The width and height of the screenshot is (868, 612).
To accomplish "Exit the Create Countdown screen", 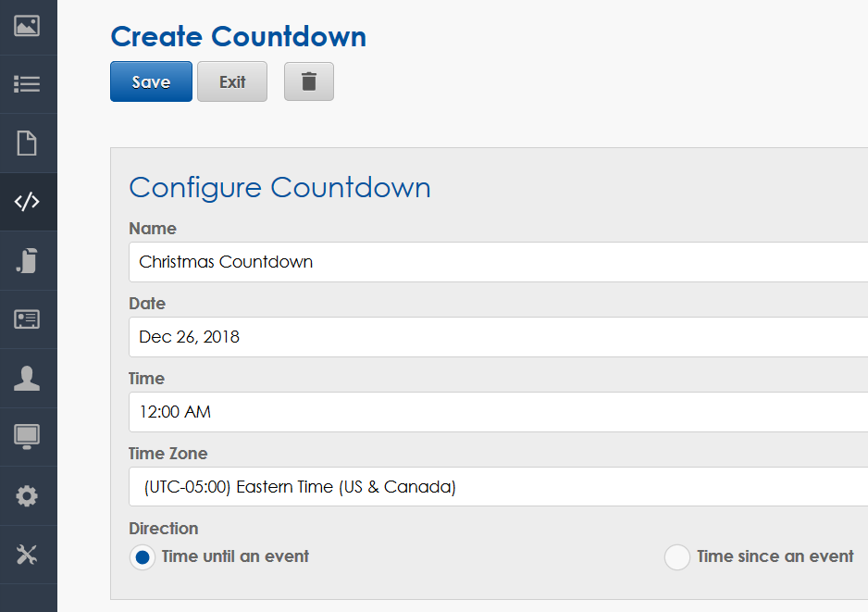I will [231, 81].
